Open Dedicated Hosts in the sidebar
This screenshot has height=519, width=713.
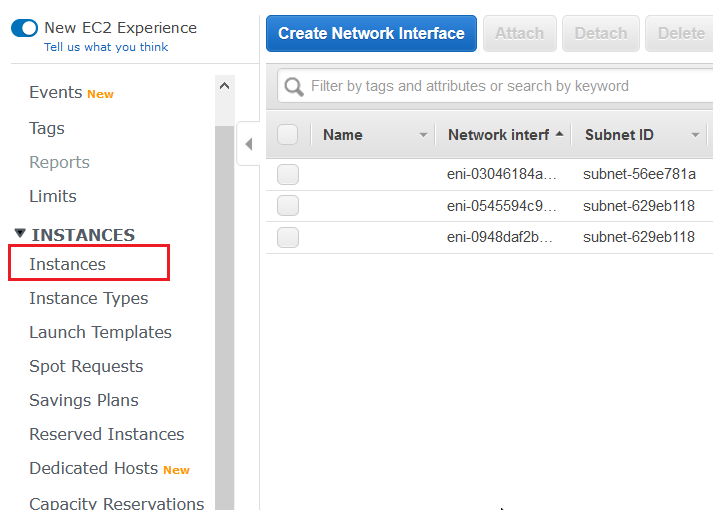tap(94, 468)
